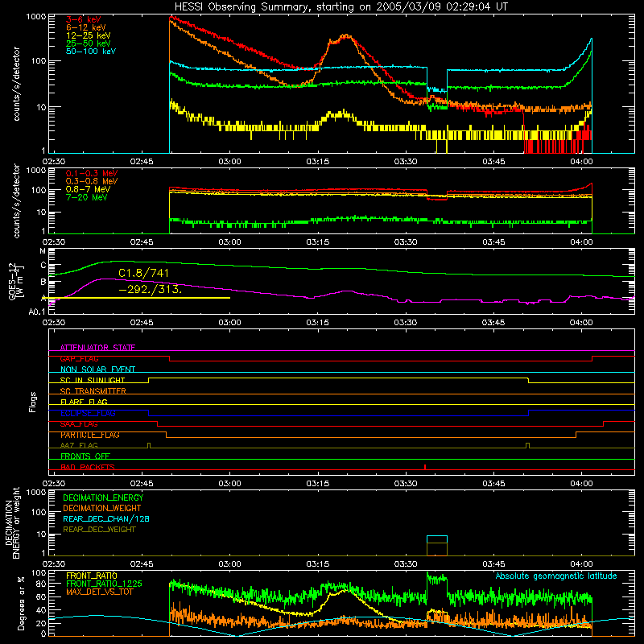Click the 0.1-0.3 MeV legend entry
This screenshot has width=644, height=644.
pyautogui.click(x=92, y=173)
